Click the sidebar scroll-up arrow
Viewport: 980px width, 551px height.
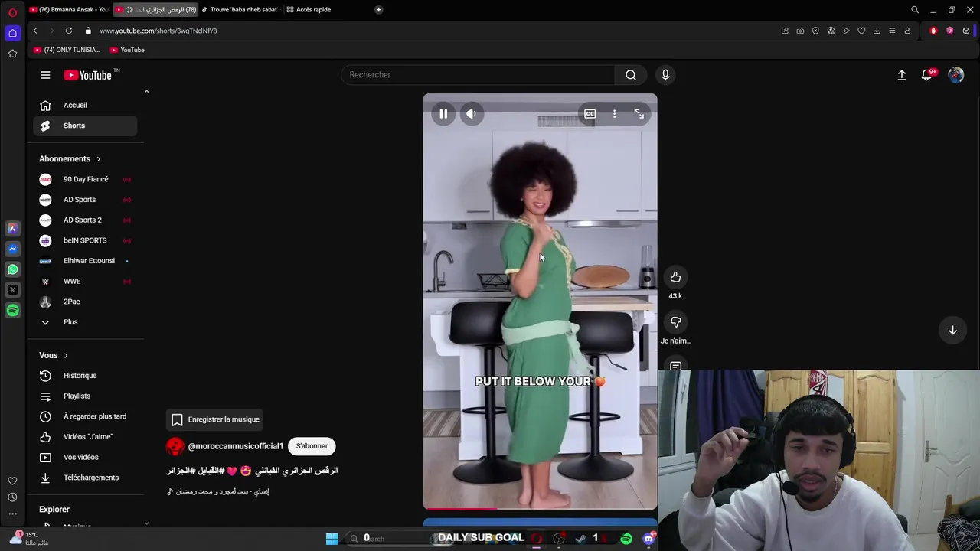tap(146, 92)
